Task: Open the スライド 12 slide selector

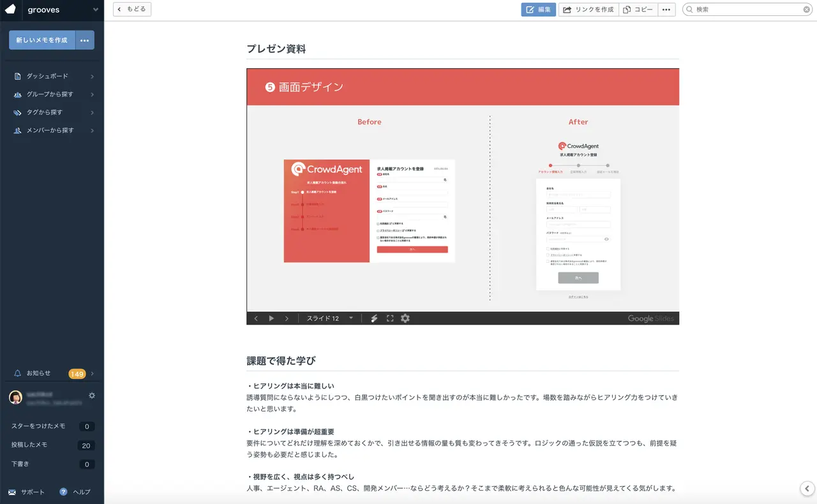Action: (329, 318)
